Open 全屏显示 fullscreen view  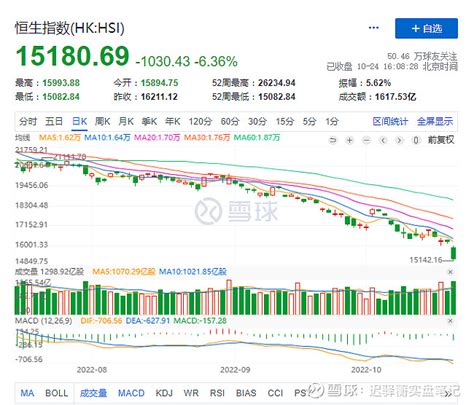[x=435, y=121]
